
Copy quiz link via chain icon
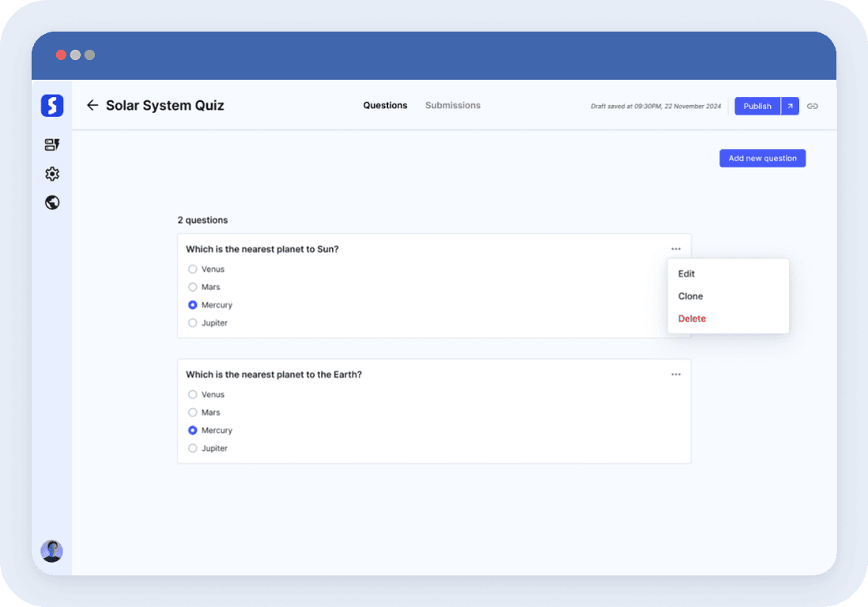812,106
